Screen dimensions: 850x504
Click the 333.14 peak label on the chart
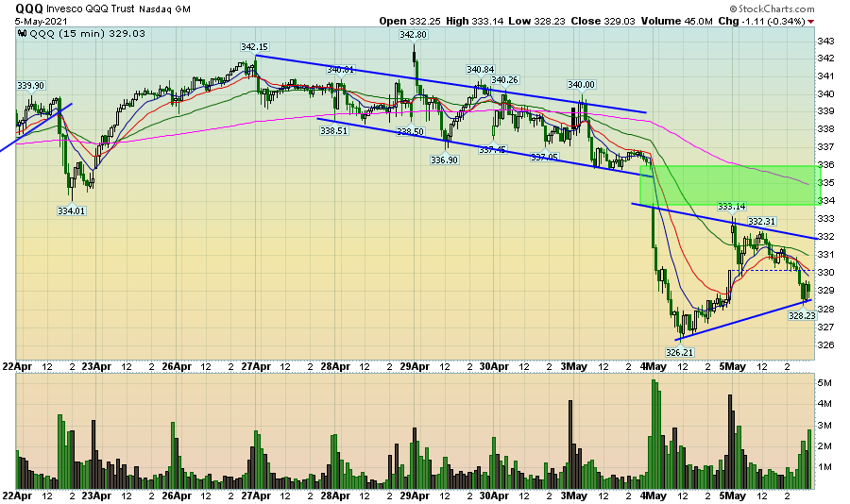732,207
